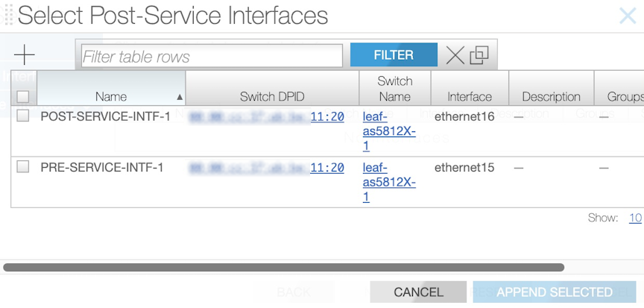This screenshot has width=644, height=308.
Task: Click the CANCEL button
Action: coord(418,292)
